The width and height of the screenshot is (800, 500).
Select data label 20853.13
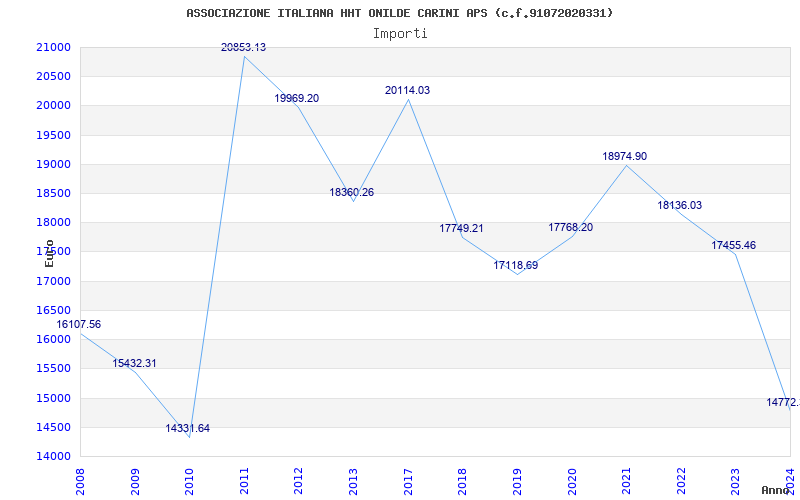tap(243, 47)
